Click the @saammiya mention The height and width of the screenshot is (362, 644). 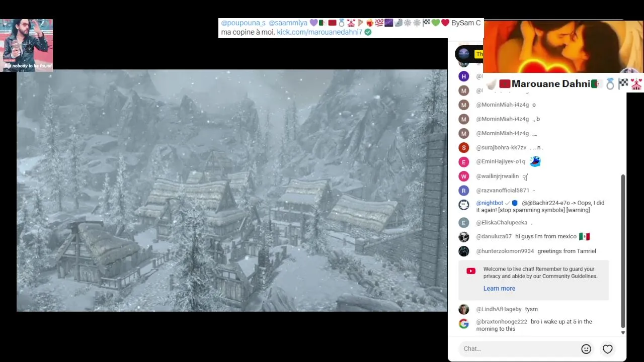(x=288, y=23)
